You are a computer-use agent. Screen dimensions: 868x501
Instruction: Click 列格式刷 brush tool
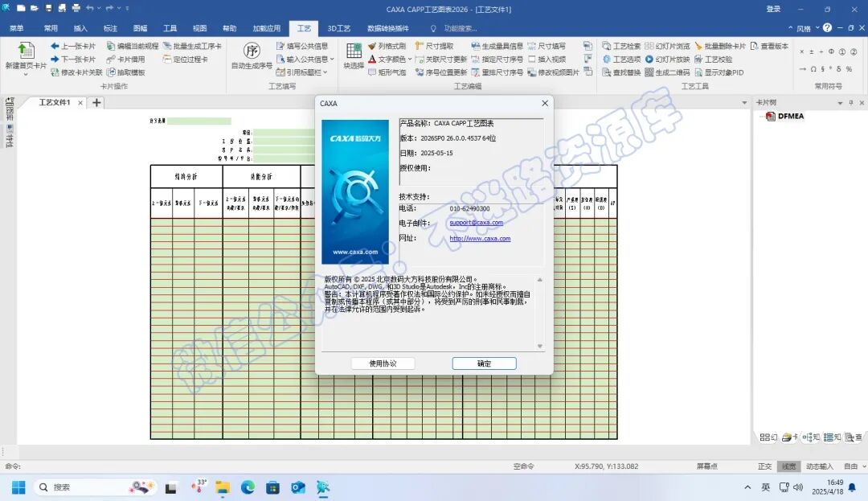pos(387,46)
